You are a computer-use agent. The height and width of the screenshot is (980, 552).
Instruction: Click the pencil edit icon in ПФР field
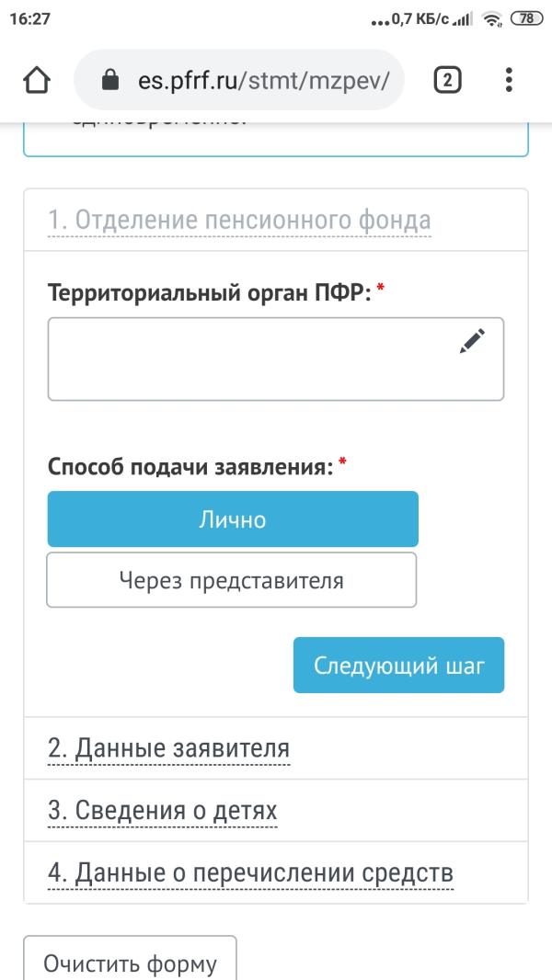472,342
